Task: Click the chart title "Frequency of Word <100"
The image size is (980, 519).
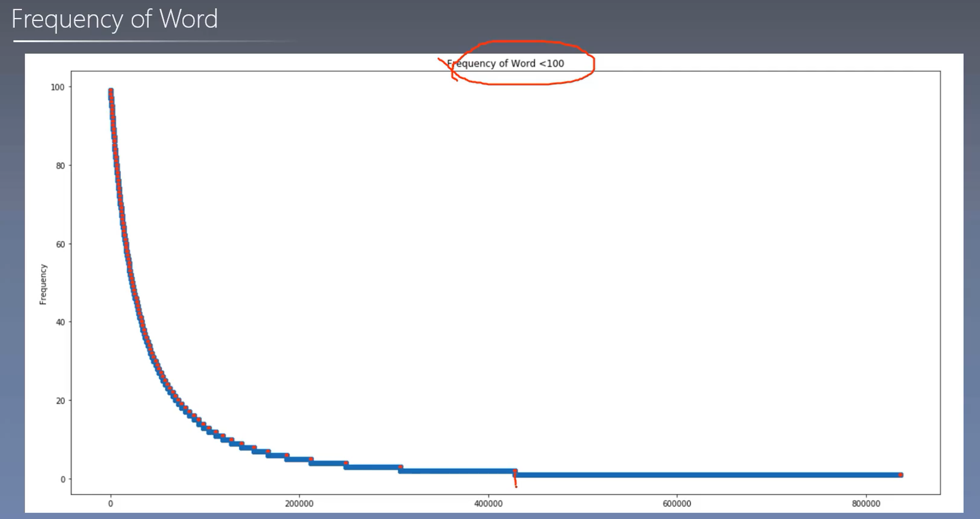Action: (505, 63)
